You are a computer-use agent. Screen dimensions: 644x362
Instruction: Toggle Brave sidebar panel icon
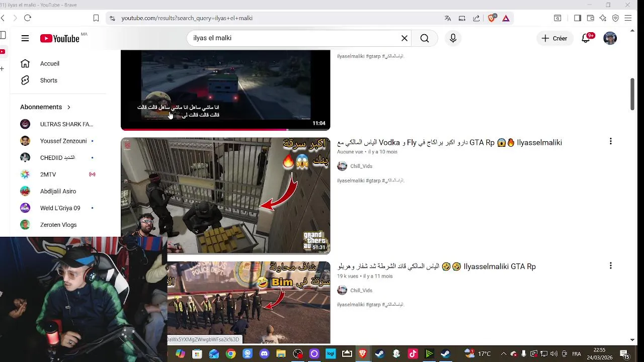(577, 18)
